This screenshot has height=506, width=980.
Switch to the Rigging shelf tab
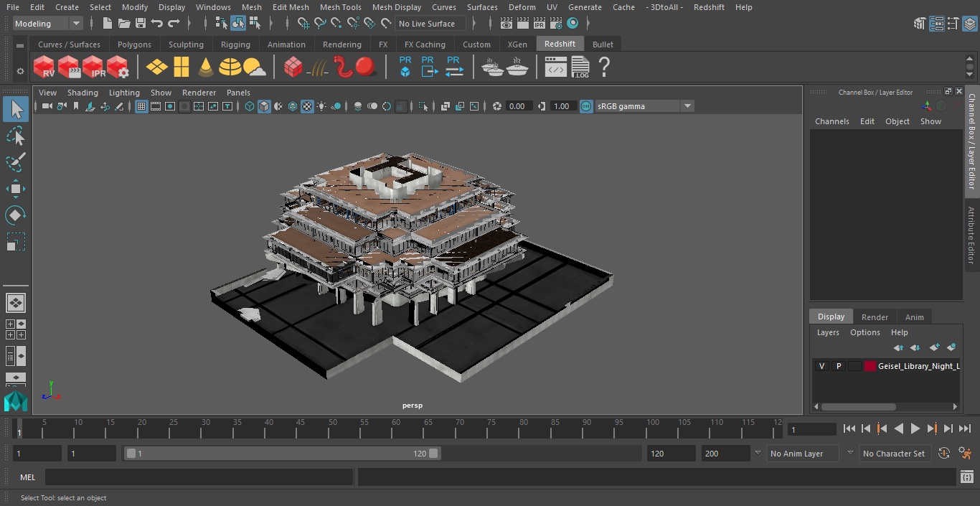click(235, 44)
